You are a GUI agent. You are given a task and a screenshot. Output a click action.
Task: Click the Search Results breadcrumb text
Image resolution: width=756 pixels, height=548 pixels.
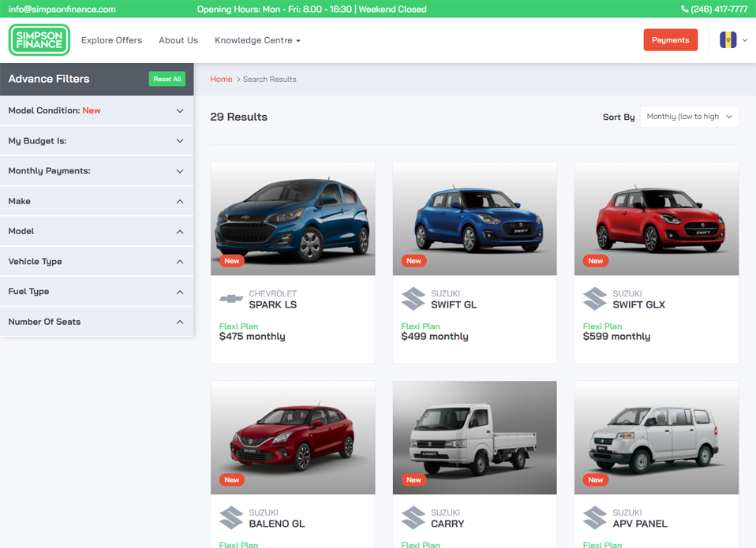click(270, 79)
